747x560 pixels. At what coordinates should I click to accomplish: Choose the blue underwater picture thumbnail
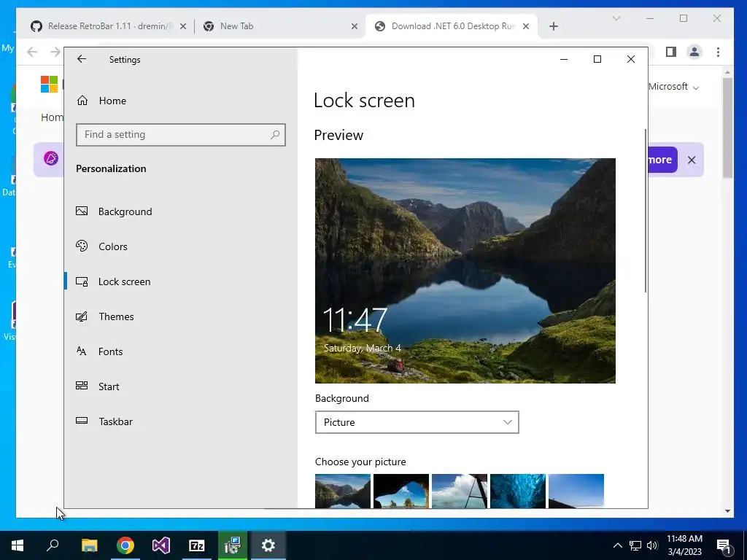point(518,491)
